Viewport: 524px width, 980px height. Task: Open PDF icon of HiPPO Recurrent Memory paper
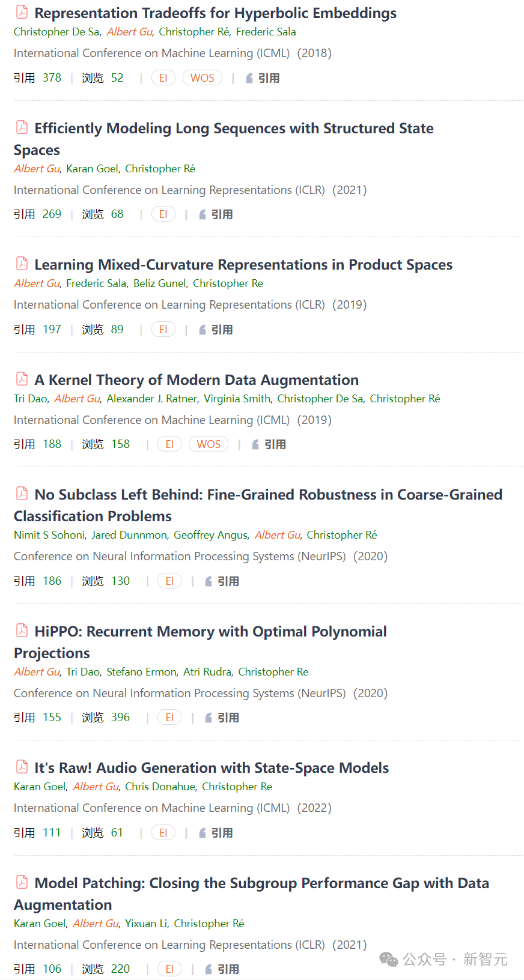22,630
